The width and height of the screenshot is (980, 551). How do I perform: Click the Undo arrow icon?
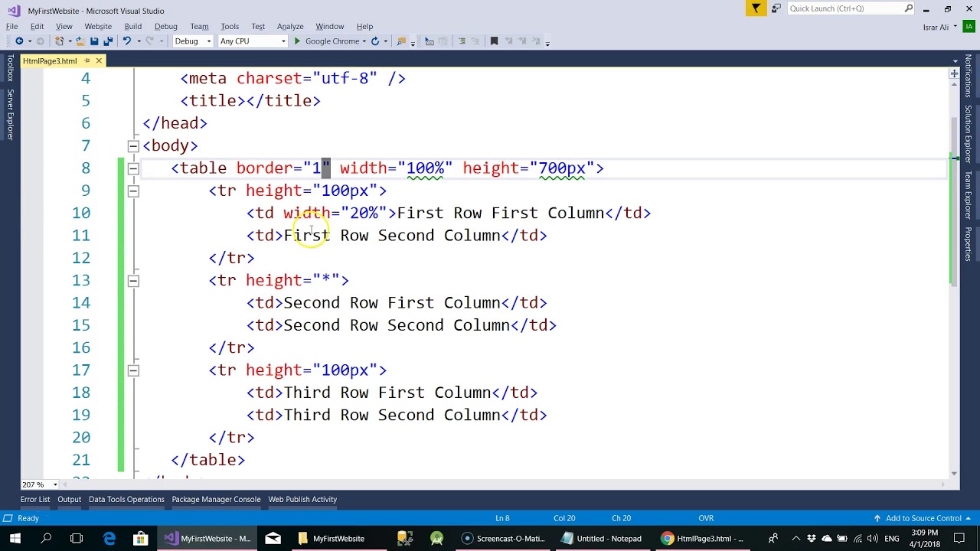[x=127, y=41]
